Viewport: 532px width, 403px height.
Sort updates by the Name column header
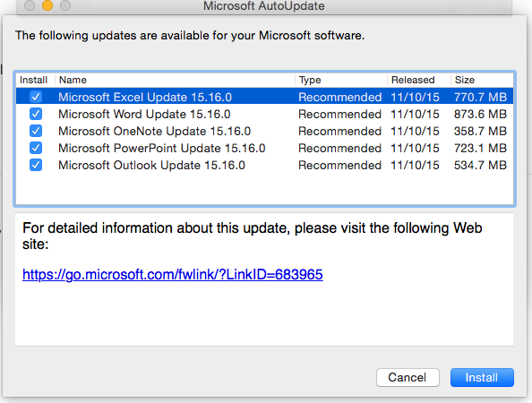click(x=175, y=80)
